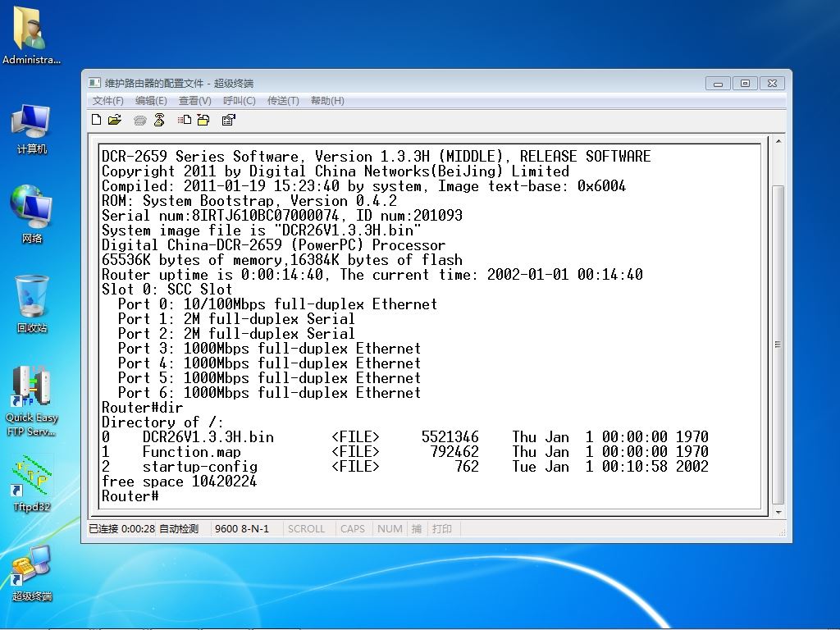
Task: Click the Properties toolbar icon
Action: pos(229,120)
